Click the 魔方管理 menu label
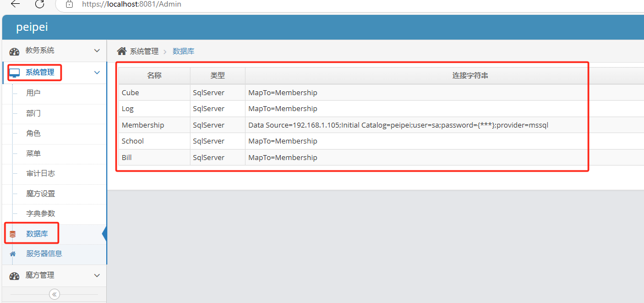644x303 pixels. tap(40, 276)
